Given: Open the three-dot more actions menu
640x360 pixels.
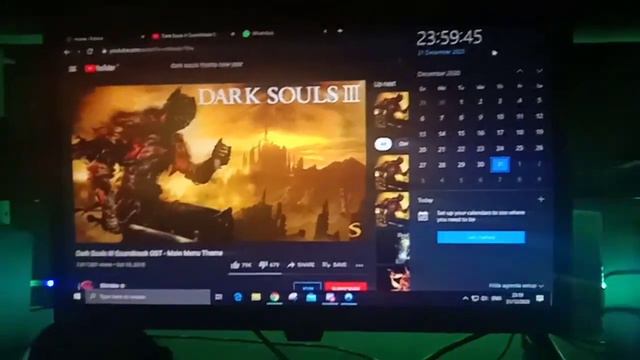Looking at the screenshot, I should (360, 265).
